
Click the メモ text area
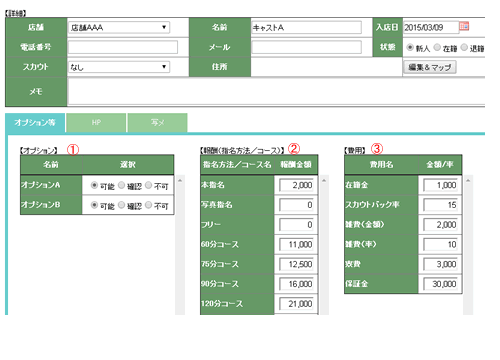point(276,92)
